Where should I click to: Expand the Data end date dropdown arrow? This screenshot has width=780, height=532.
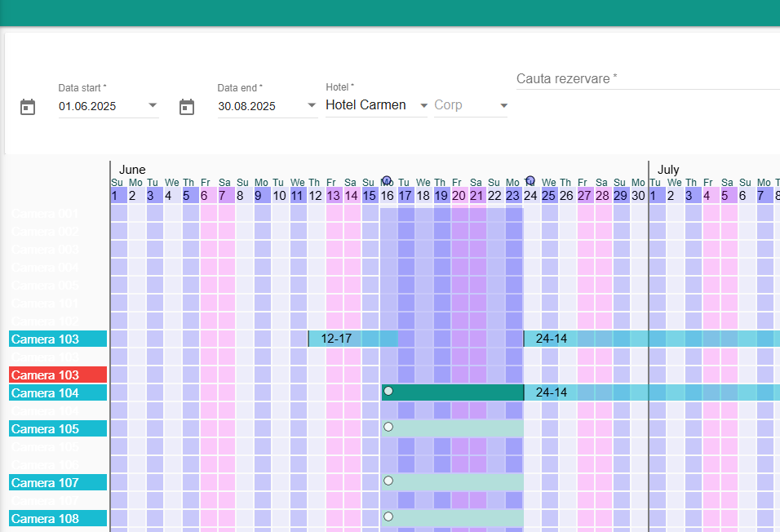click(312, 105)
